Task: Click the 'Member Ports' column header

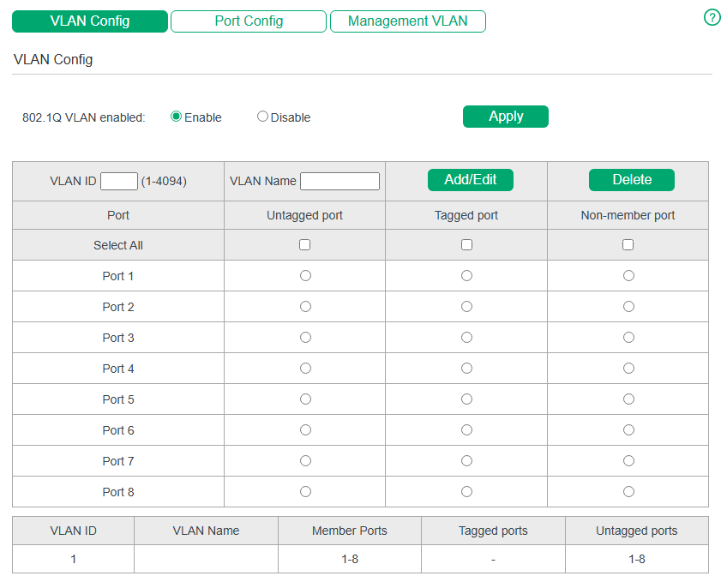Action: click(350, 531)
